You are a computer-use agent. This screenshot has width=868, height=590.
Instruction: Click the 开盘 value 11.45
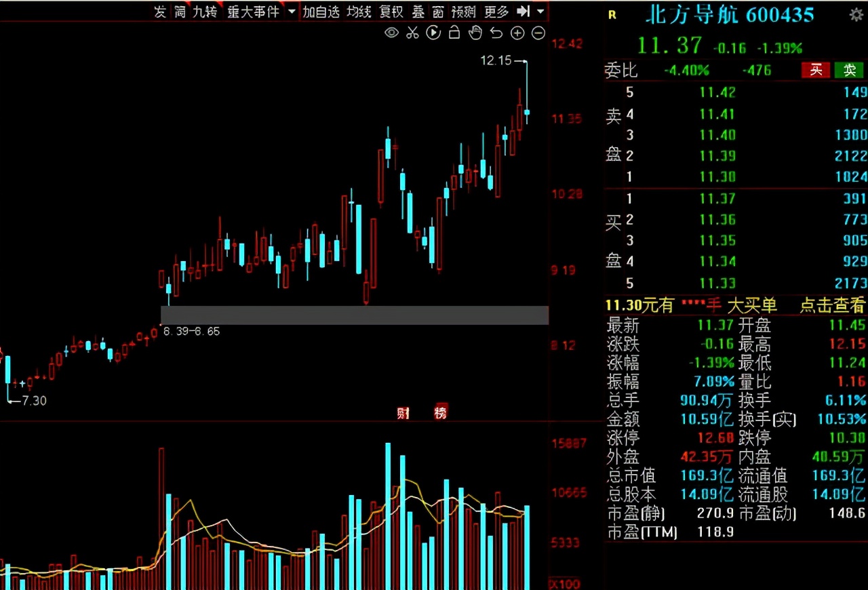click(847, 326)
